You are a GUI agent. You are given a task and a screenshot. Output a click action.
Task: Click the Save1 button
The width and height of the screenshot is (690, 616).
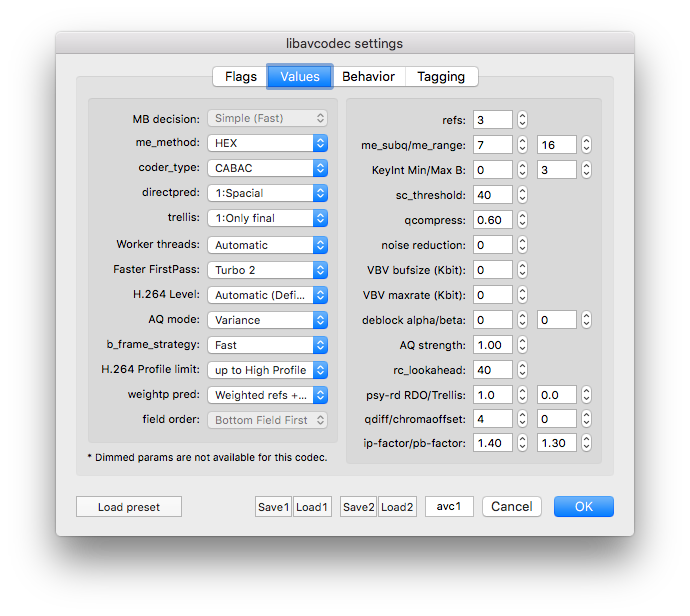(273, 507)
